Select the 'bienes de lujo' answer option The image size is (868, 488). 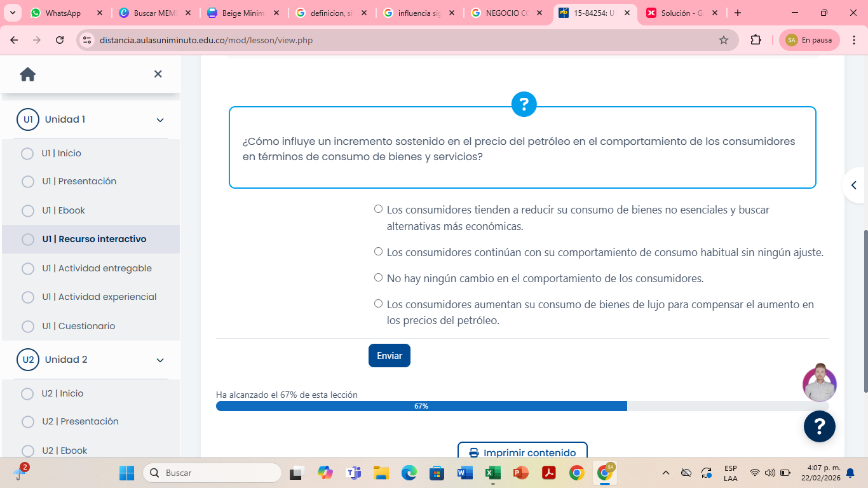coord(379,304)
